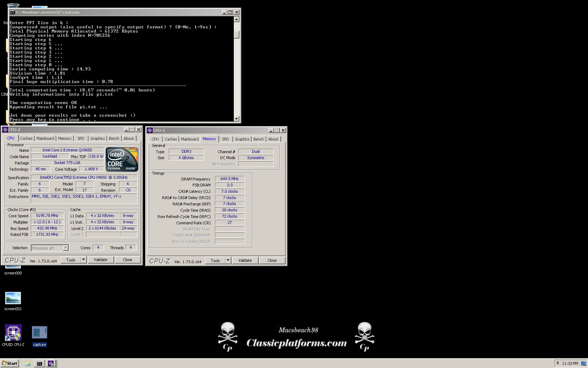Expand the Processor #1 selection dropdown
This screenshot has height=368, width=588.
(65, 248)
